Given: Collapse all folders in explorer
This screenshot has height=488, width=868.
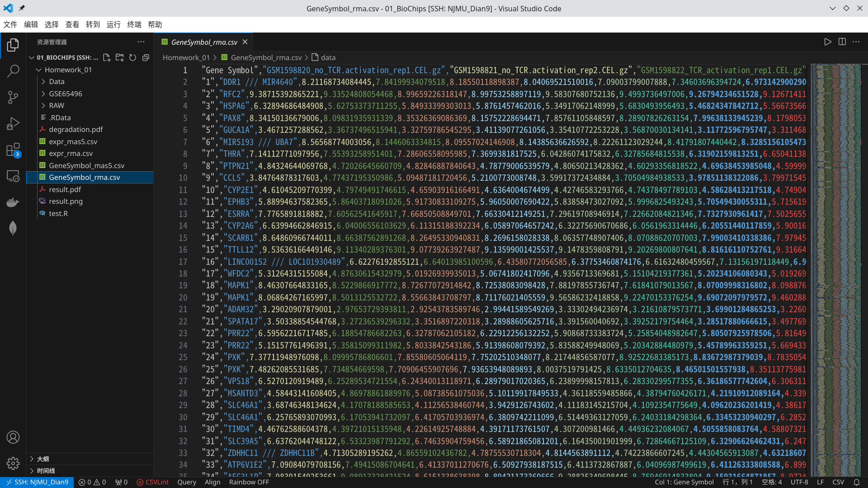Looking at the screenshot, I should tap(146, 57).
